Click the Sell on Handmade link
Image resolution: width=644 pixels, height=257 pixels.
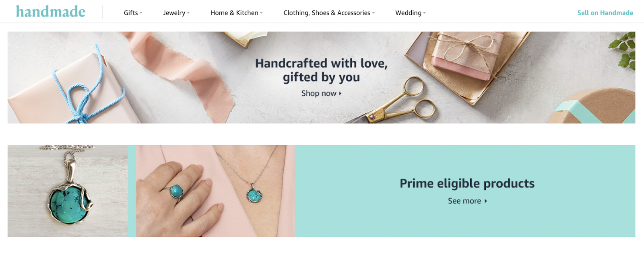pos(605,13)
